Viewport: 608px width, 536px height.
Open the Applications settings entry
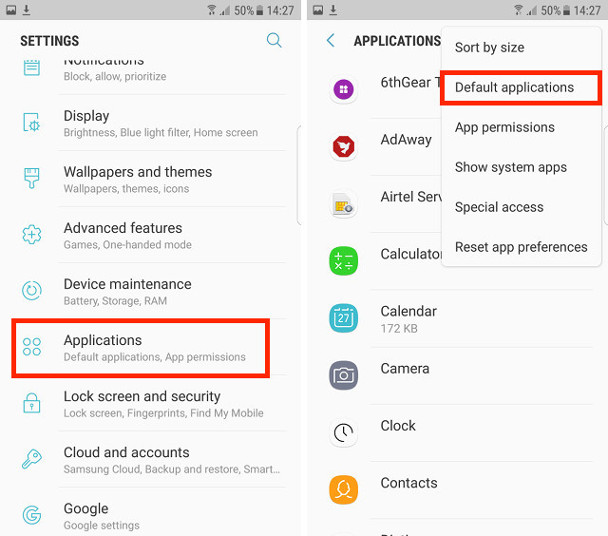pos(140,348)
